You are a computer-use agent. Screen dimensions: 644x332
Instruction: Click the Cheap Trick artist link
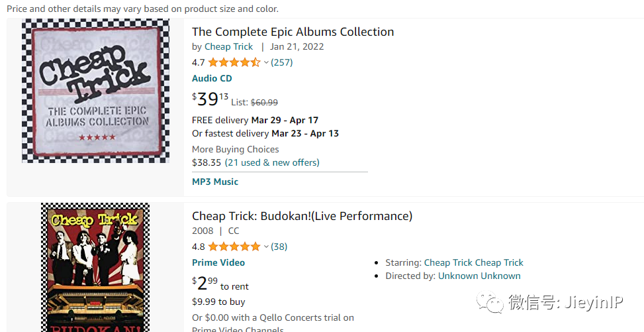pos(228,46)
